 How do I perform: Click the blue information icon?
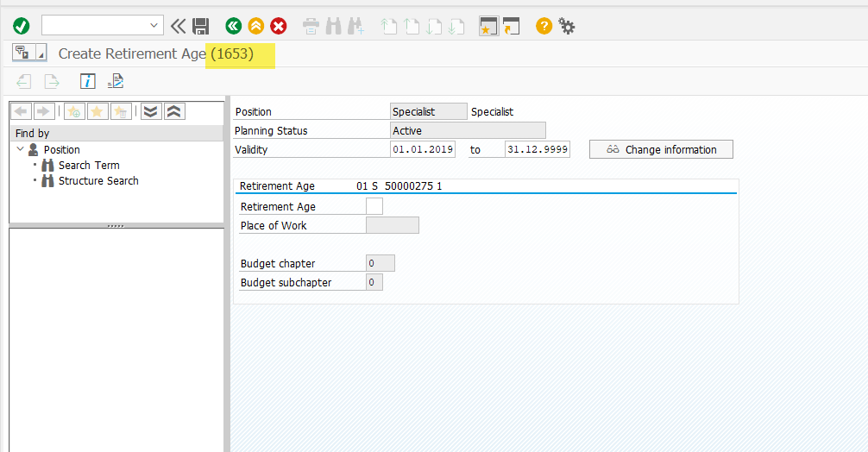pyautogui.click(x=87, y=81)
